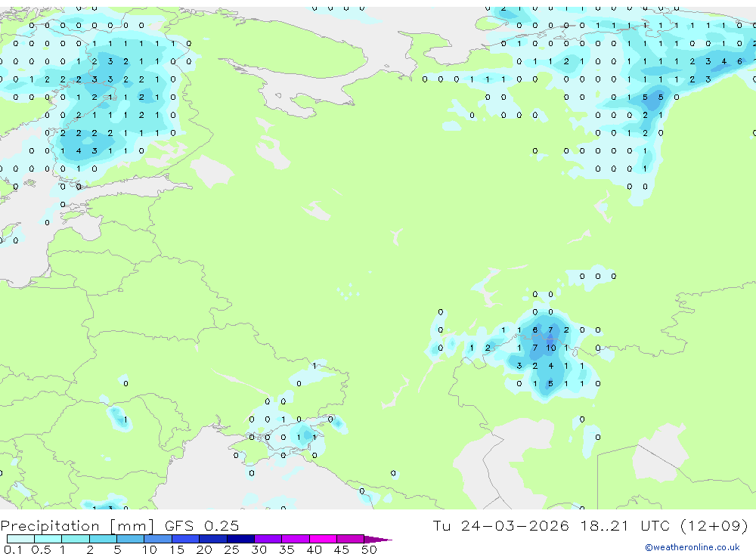The height and width of the screenshot is (554, 756).
Task: Click the '0.1' legend scale label
Action: 13,549
